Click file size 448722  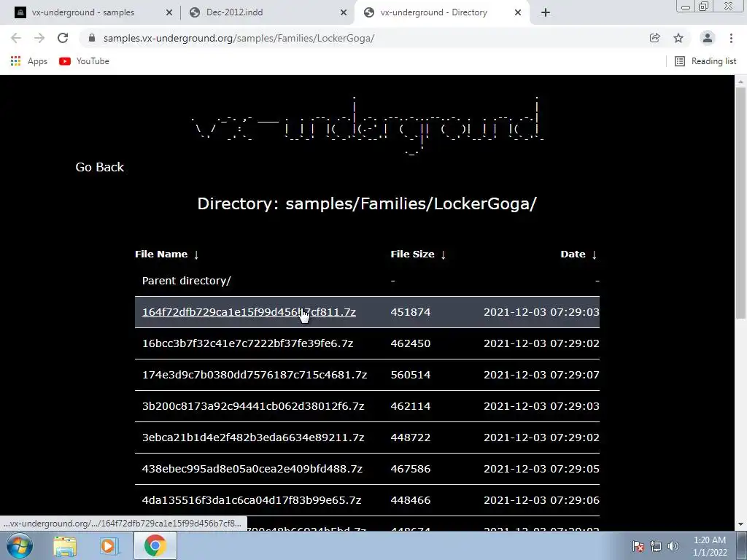pos(410,437)
